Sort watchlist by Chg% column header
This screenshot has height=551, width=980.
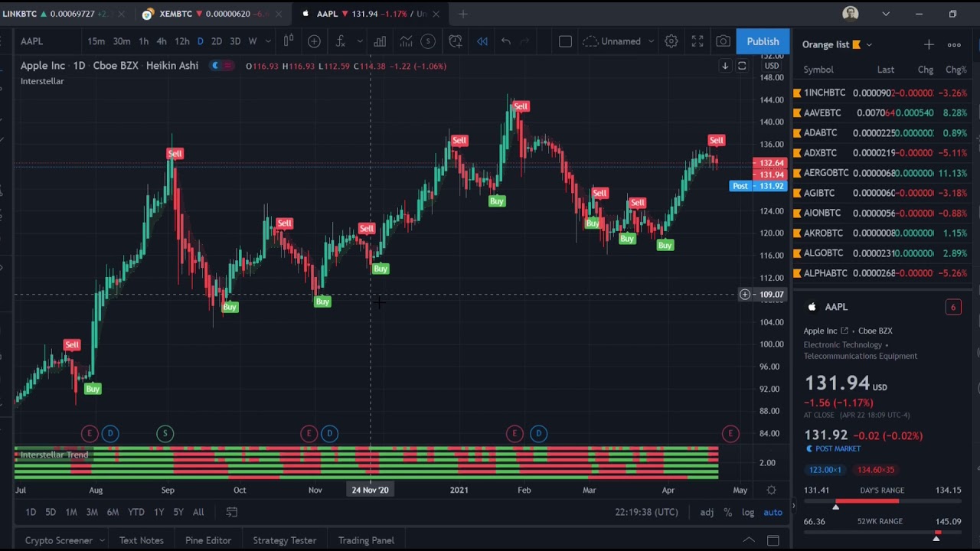tap(955, 70)
